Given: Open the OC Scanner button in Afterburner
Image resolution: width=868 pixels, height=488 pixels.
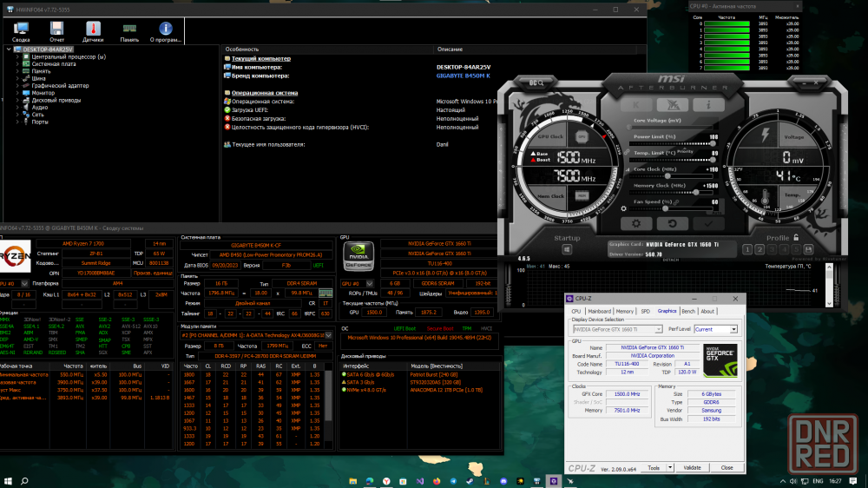Looking at the screenshot, I should [x=536, y=82].
